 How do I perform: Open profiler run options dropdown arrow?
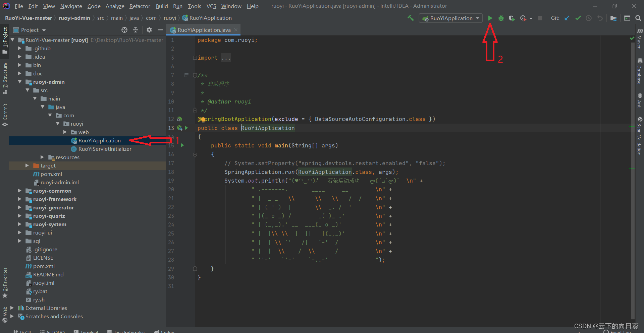(x=531, y=18)
